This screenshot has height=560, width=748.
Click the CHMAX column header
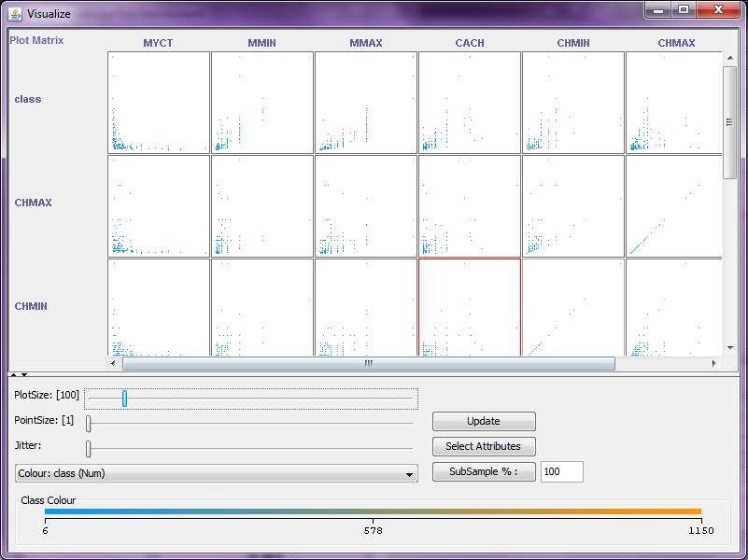tap(676, 43)
